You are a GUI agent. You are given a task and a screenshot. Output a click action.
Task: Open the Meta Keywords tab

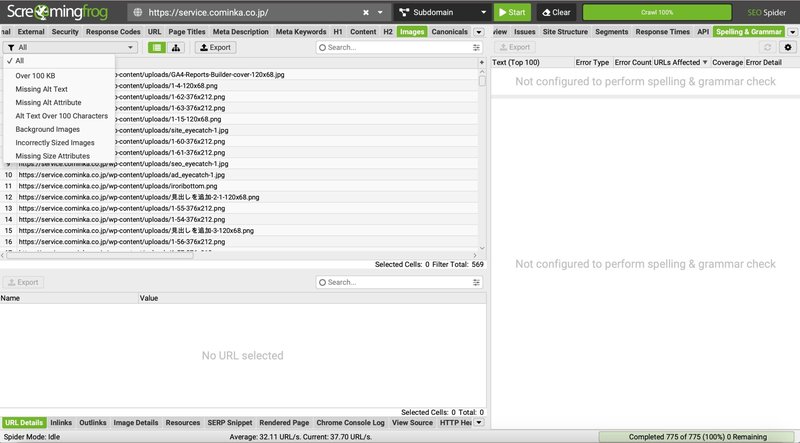301,32
